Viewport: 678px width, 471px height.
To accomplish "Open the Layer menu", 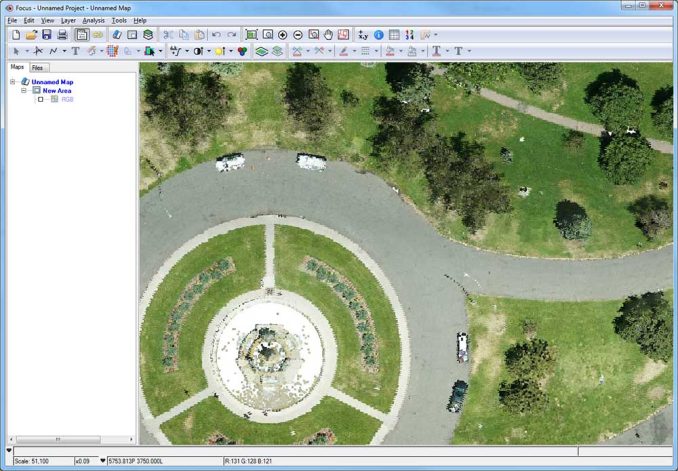I will 68,21.
